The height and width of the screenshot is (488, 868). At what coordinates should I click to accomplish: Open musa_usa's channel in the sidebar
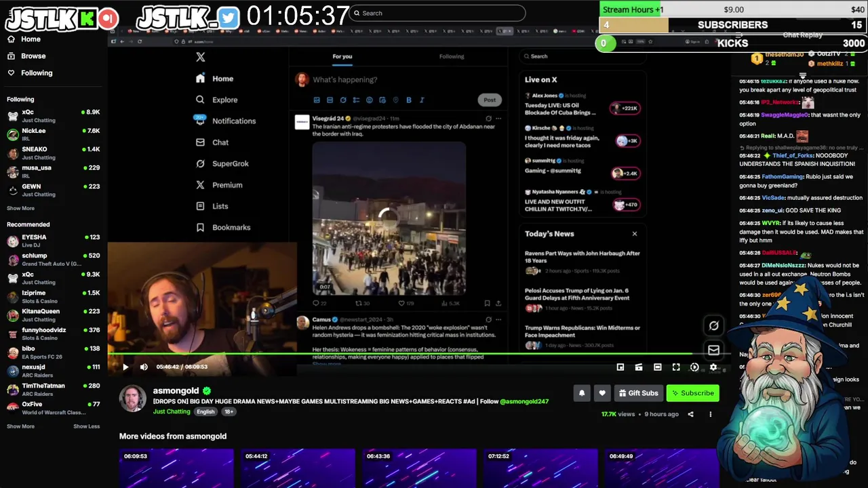click(x=54, y=171)
